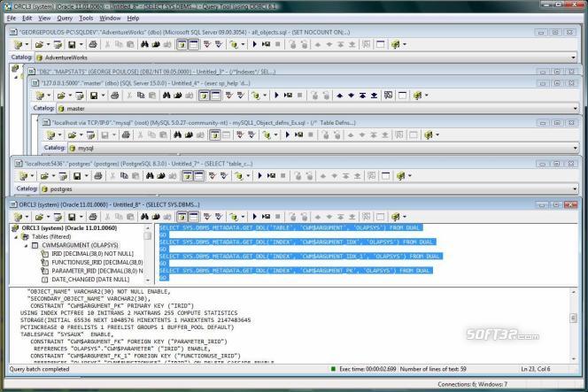Toggle the results pane in the postgres window
588x392 pixels.
(x=198, y=175)
